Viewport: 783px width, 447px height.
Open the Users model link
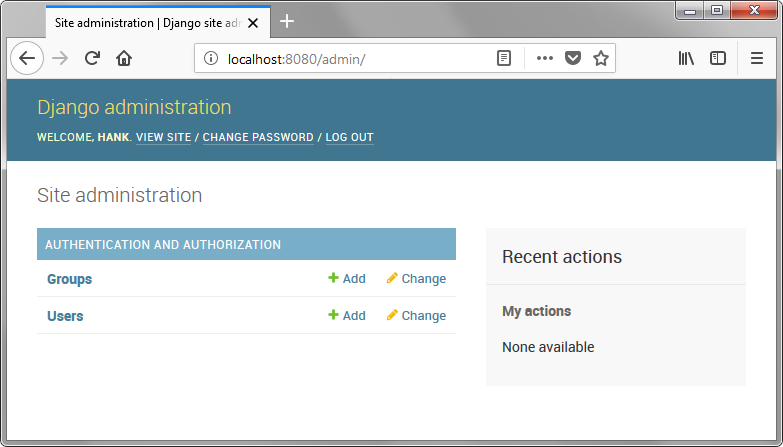[65, 316]
